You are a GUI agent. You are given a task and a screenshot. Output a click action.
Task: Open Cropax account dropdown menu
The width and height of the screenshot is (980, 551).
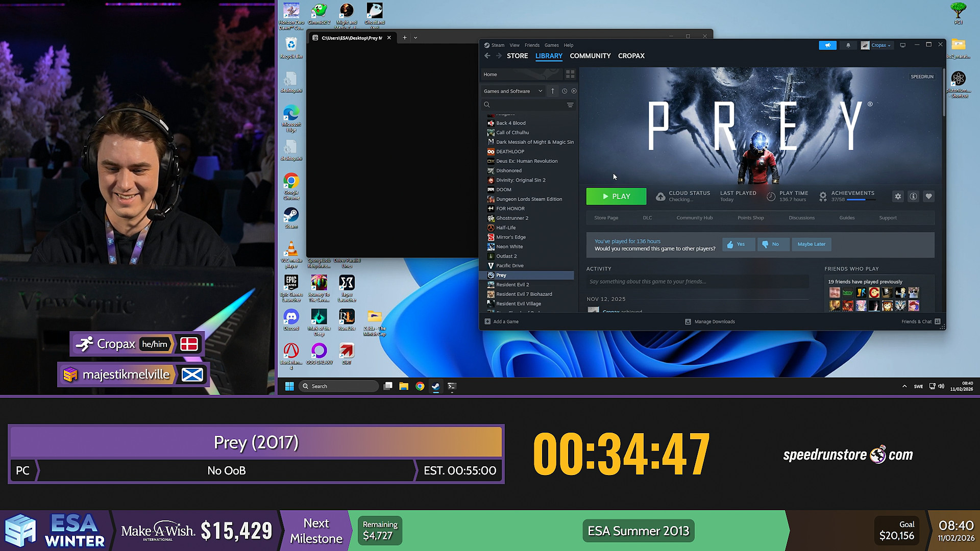pos(880,45)
